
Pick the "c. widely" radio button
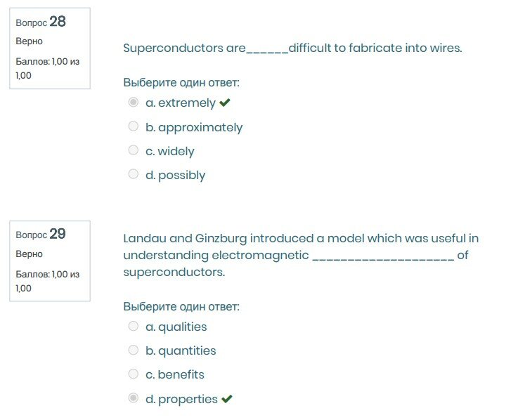point(134,150)
